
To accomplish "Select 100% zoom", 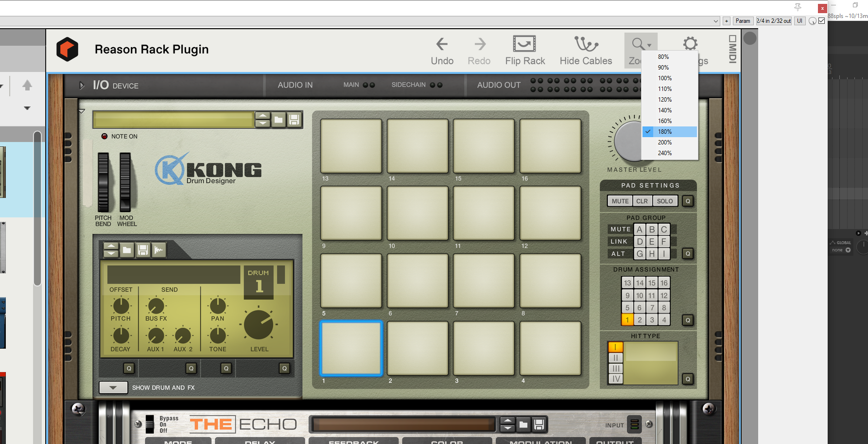I will (x=670, y=78).
